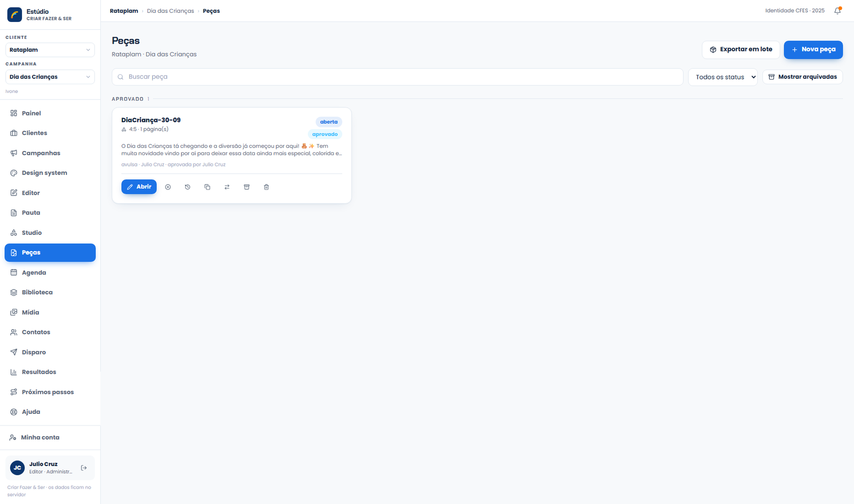This screenshot has width=854, height=504.
Task: Delete the DiaCriança-30-09 piece via trash icon
Action: tap(266, 187)
